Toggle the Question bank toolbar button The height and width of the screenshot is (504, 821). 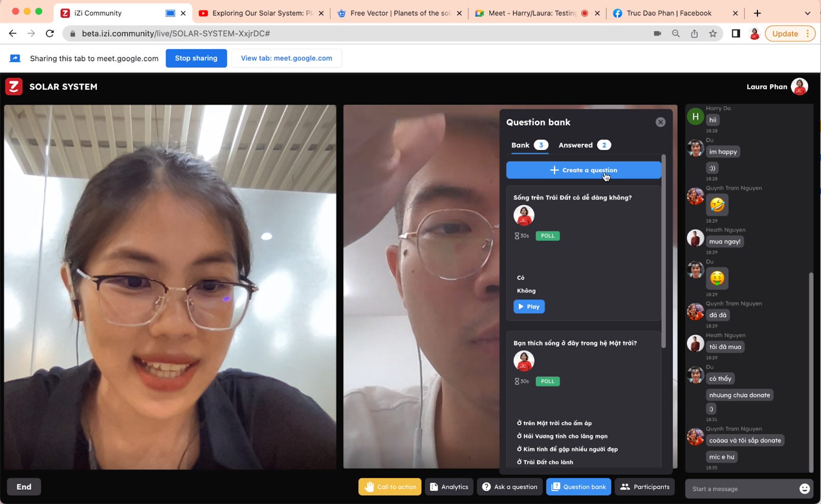[579, 487]
